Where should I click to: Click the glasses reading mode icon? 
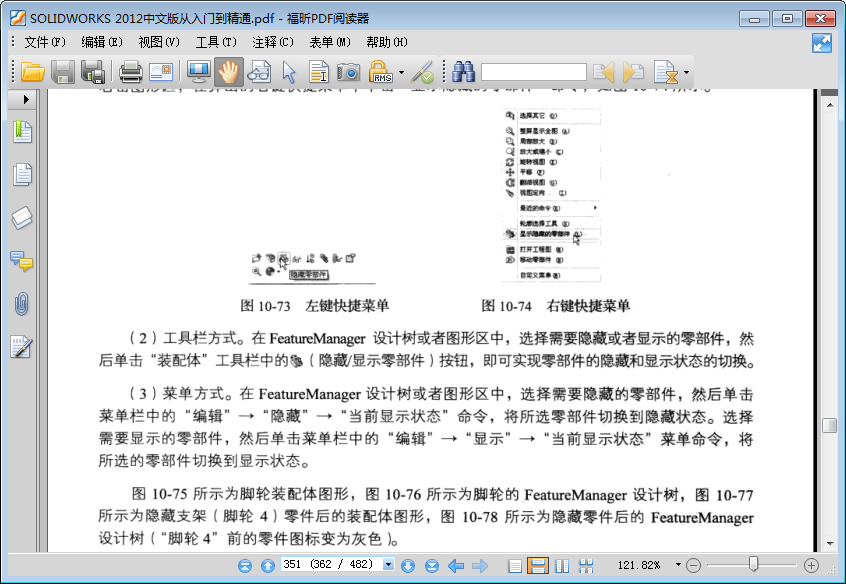pyautogui.click(x=259, y=72)
